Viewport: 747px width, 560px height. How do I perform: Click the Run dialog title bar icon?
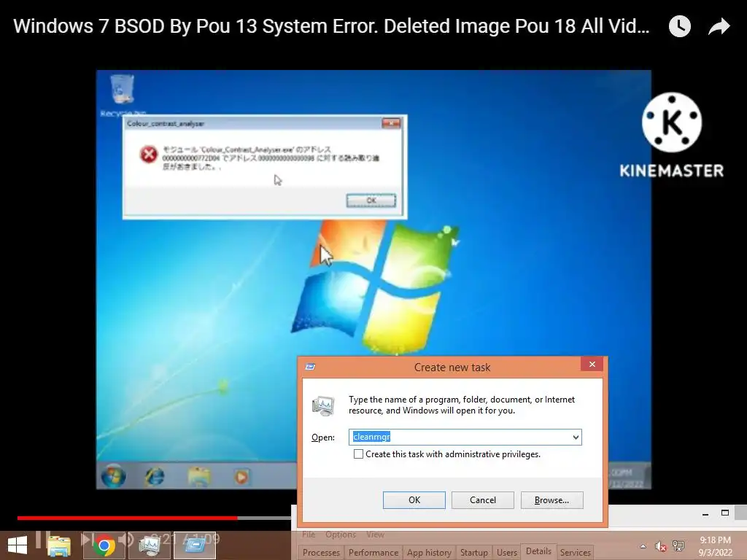coord(310,367)
